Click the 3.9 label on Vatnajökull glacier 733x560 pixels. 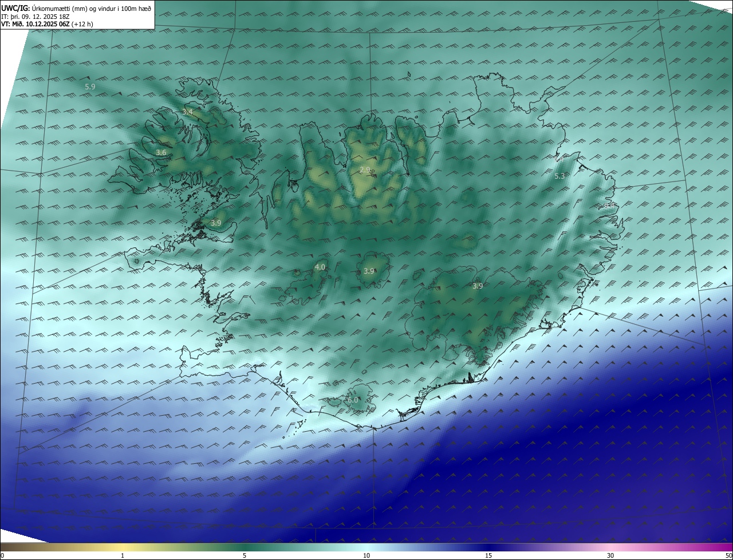click(x=478, y=286)
